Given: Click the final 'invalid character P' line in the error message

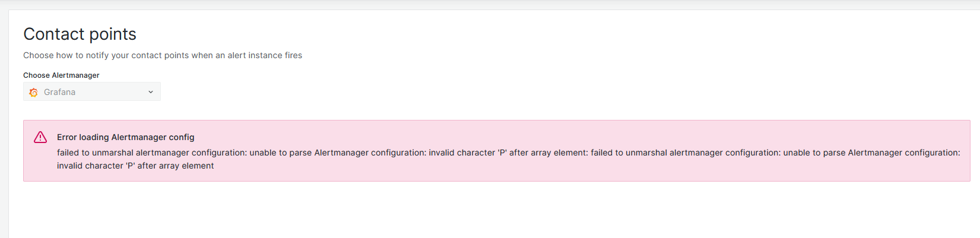Looking at the screenshot, I should pyautogui.click(x=135, y=166).
